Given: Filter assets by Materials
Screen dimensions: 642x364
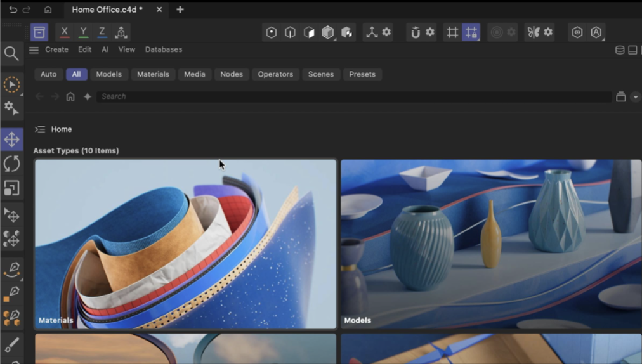Looking at the screenshot, I should [153, 74].
